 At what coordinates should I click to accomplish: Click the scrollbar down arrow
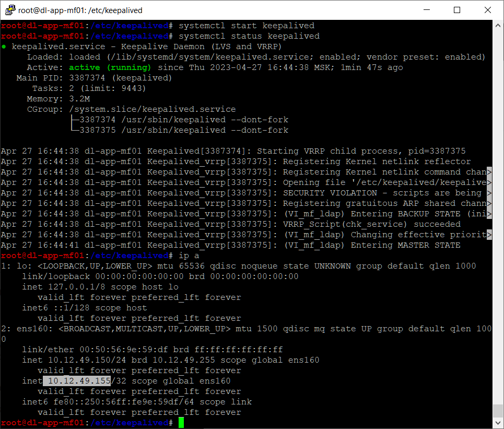[498, 423]
